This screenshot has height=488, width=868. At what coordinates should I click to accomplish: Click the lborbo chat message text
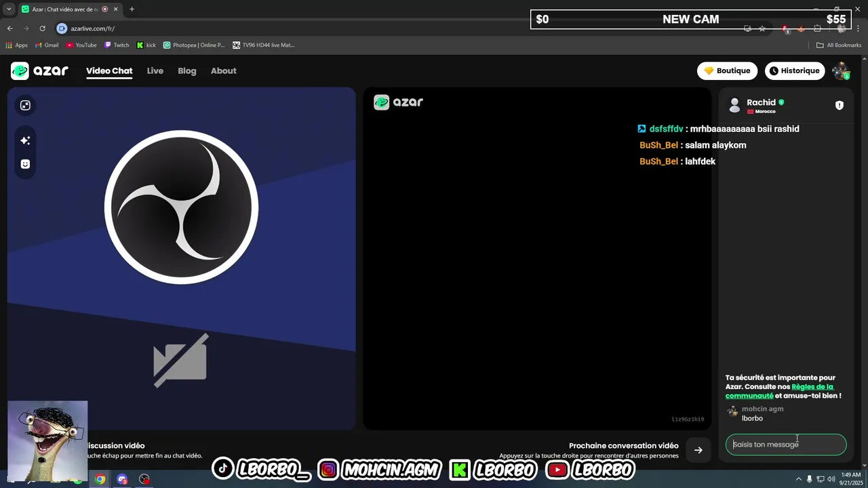point(752,418)
